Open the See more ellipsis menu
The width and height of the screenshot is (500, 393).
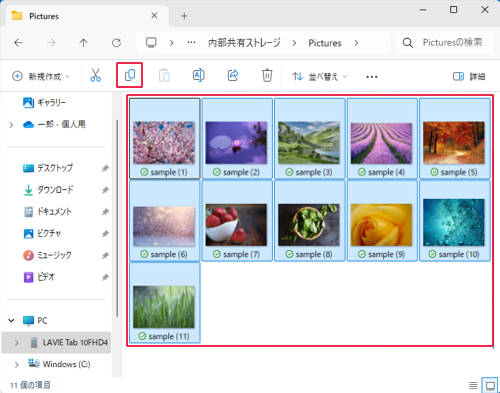[x=372, y=77]
